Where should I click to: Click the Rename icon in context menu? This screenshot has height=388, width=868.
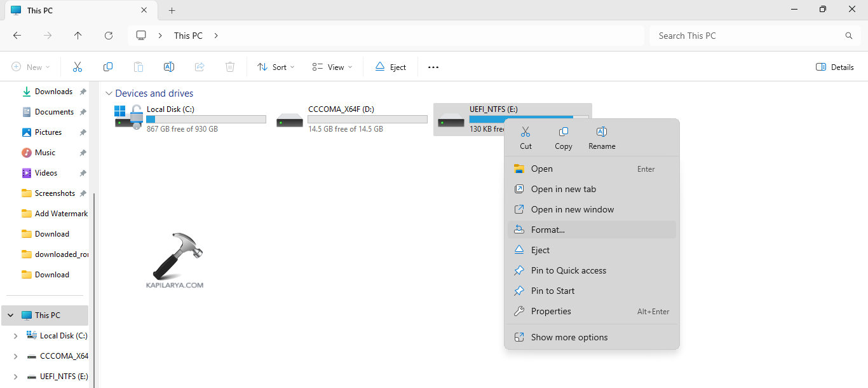click(602, 137)
